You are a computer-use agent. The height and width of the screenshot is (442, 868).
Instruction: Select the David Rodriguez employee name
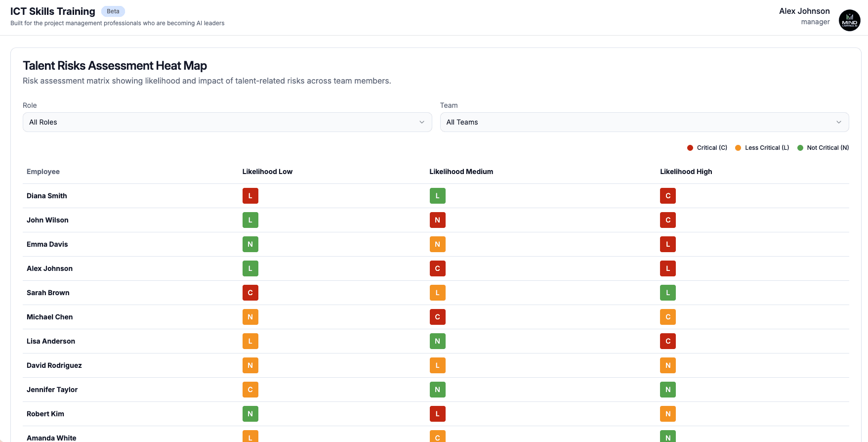coord(54,365)
